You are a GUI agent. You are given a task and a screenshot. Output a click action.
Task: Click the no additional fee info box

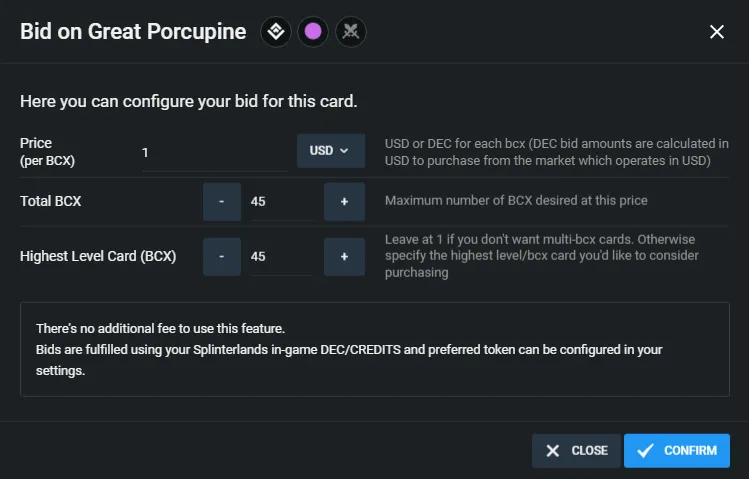(x=374, y=349)
